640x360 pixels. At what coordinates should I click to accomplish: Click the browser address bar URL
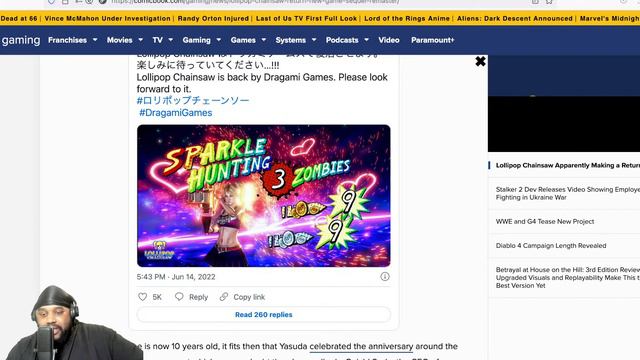[x=255, y=2]
